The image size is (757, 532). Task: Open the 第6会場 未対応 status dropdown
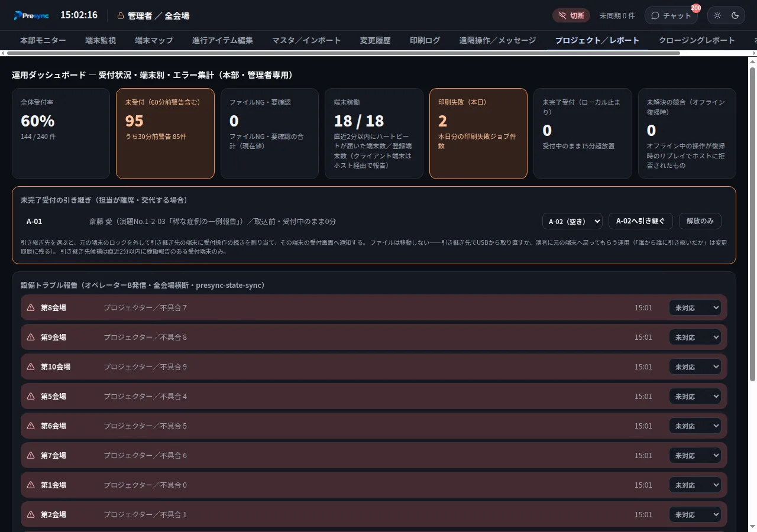[x=695, y=426]
